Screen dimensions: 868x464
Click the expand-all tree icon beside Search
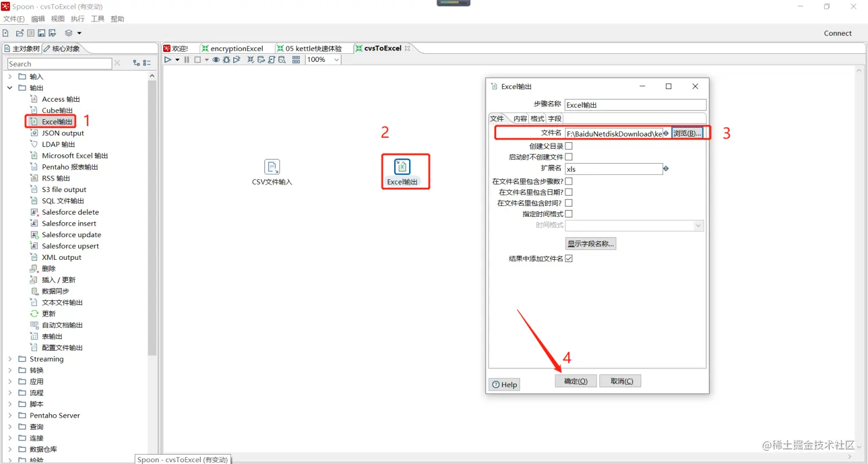point(137,63)
